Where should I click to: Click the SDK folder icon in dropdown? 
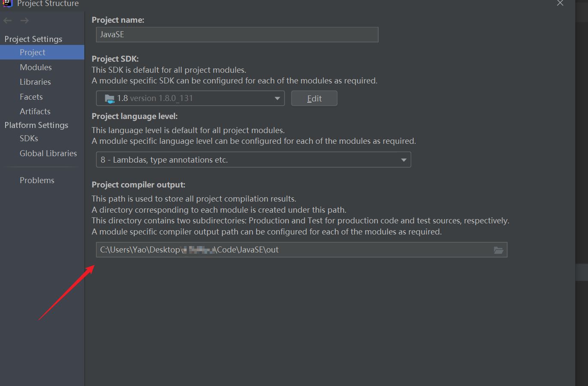point(110,98)
